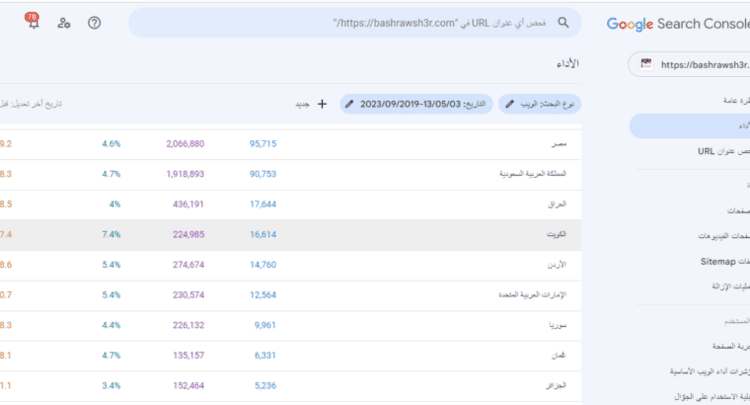Click CTR value 7.4% in الكويت row
The height and width of the screenshot is (405, 750).
coord(111,234)
